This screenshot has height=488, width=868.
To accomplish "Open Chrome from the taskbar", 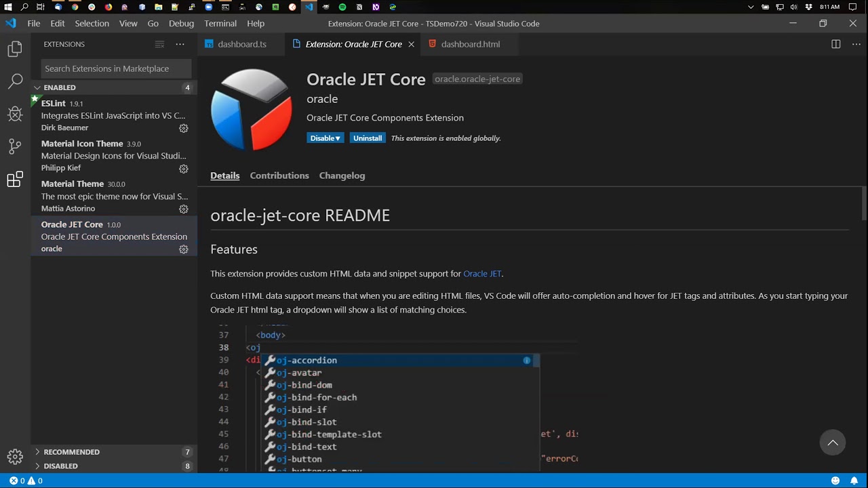I will point(75,7).
